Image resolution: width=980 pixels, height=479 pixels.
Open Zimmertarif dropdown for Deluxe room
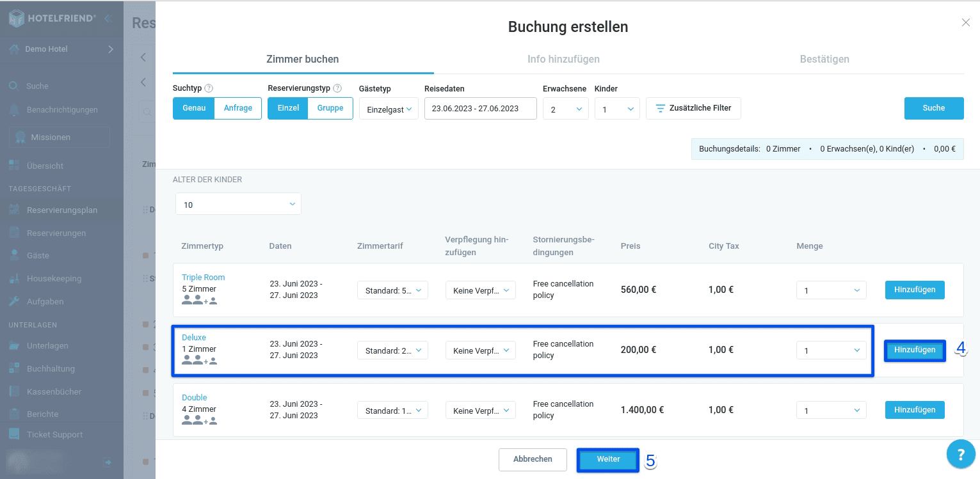(x=392, y=350)
